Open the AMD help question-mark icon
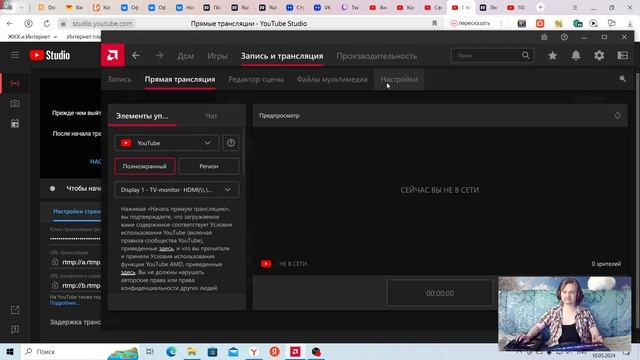This screenshot has width=640, height=360. (x=564, y=37)
